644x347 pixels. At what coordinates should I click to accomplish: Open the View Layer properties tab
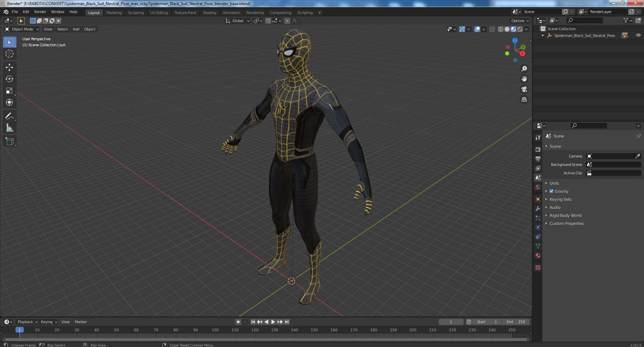538,168
